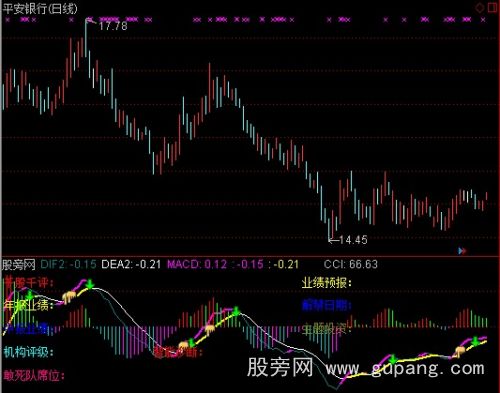500x393 pixels.
Task: Click the DIF2: -0.15 indicator value
Action: point(68,264)
